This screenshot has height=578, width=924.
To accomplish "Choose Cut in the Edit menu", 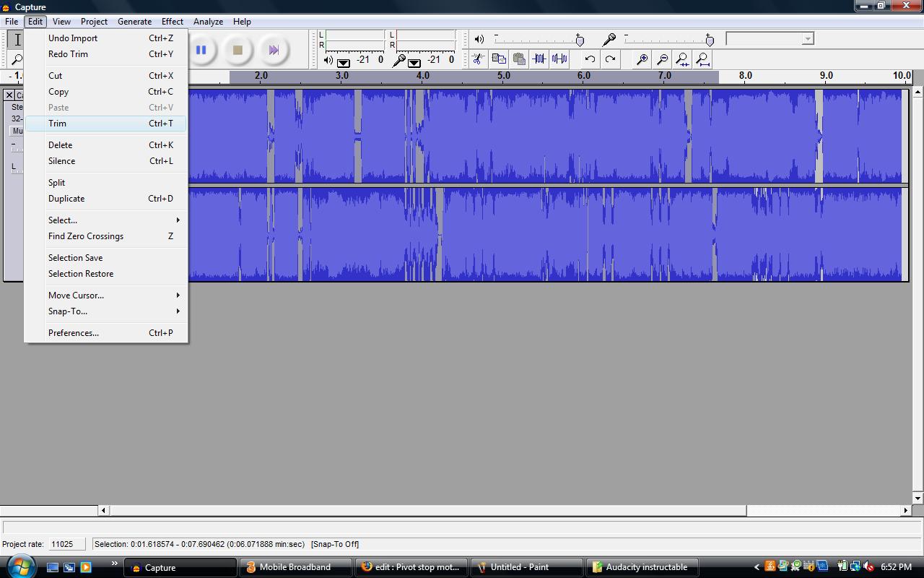I will (106, 76).
